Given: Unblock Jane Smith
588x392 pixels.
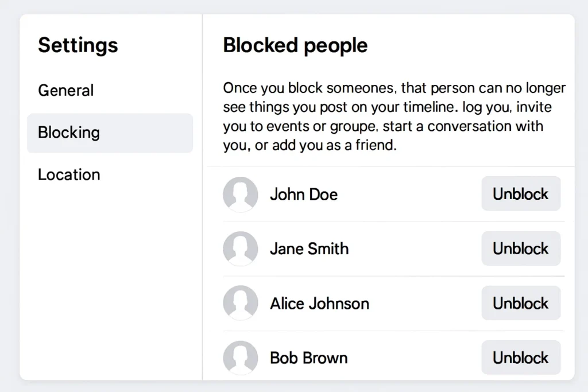Looking at the screenshot, I should 520,249.
